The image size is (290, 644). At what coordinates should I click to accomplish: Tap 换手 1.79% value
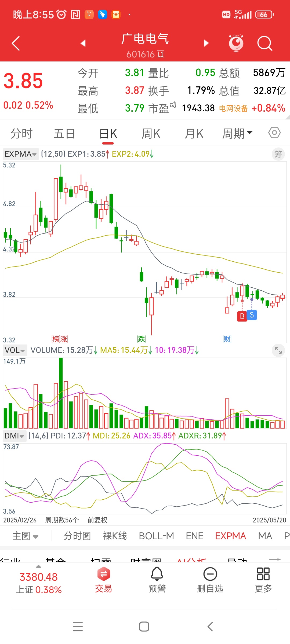coord(201,90)
